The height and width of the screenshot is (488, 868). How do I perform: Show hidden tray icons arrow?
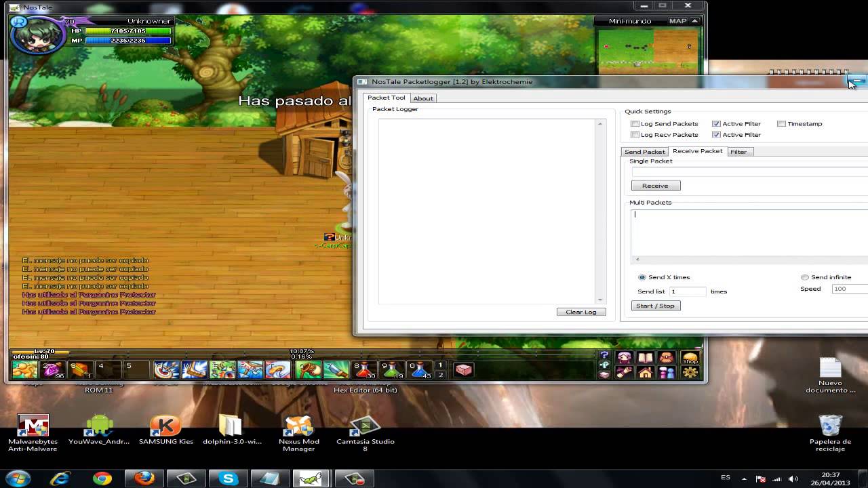click(x=745, y=479)
